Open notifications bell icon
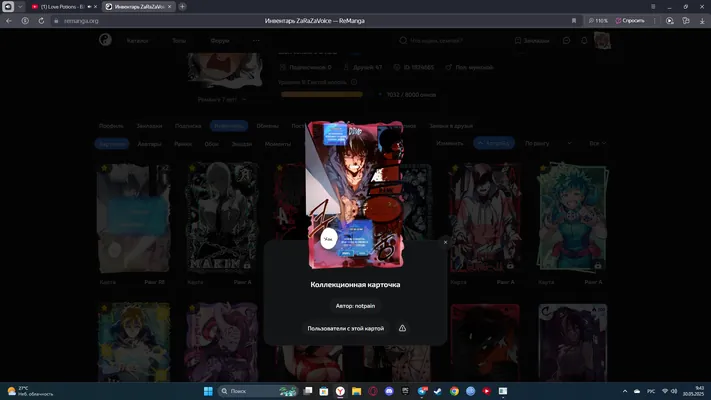Viewport: 711px width, 400px height. pyautogui.click(x=584, y=41)
